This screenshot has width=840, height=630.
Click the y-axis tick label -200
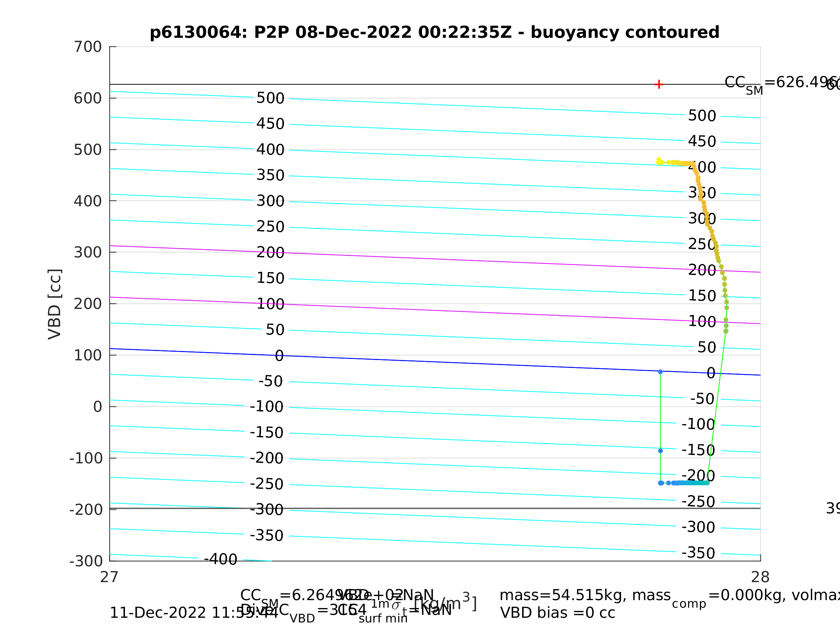(x=86, y=510)
